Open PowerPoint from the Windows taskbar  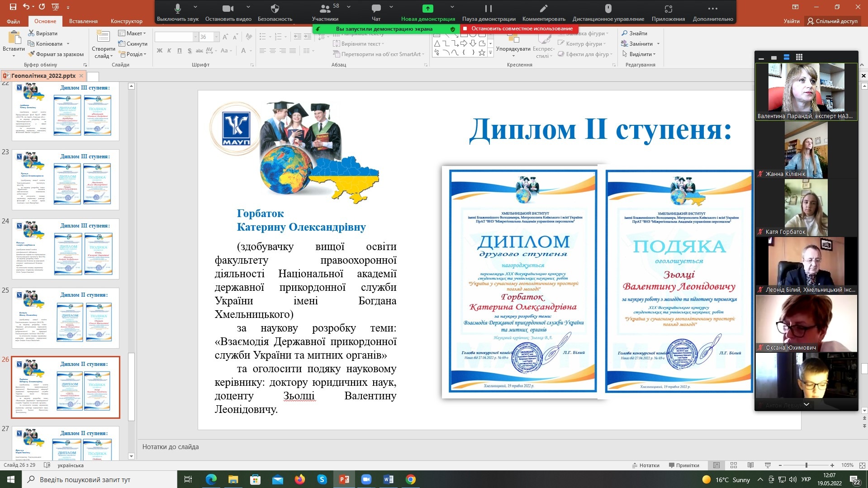point(344,479)
